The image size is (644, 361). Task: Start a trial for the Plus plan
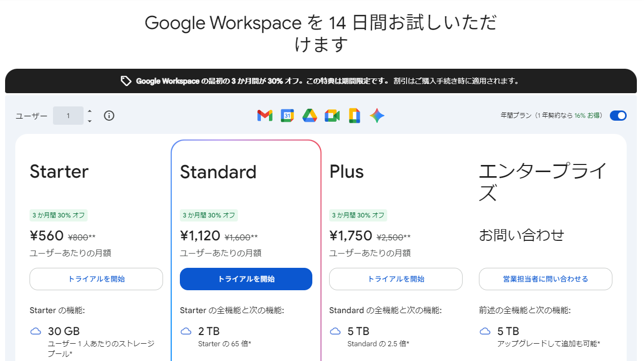tap(395, 279)
